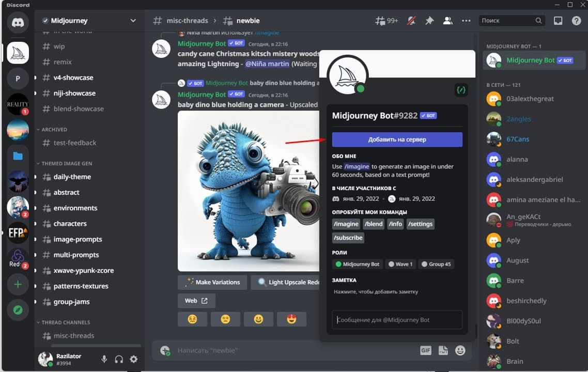Explore public servers compass icon
588x372 pixels.
[x=18, y=310]
